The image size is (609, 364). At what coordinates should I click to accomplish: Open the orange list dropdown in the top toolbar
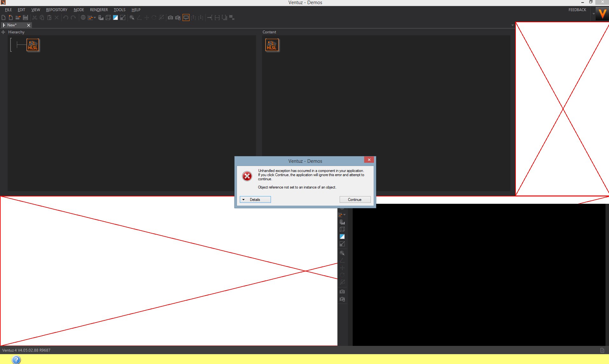(x=92, y=18)
